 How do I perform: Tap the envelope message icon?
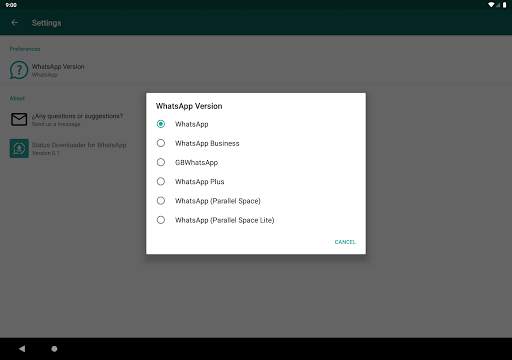coord(19,119)
